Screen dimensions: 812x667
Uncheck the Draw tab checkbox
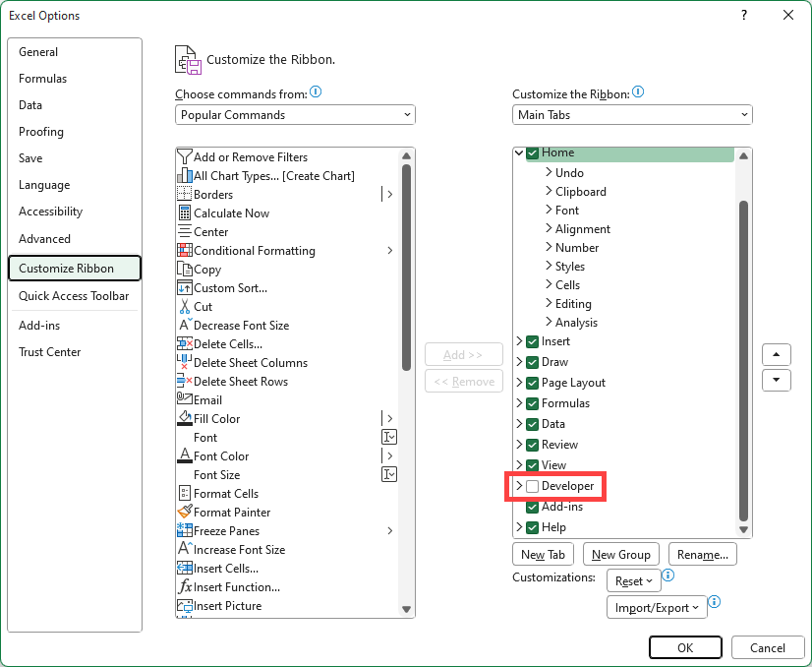click(532, 362)
